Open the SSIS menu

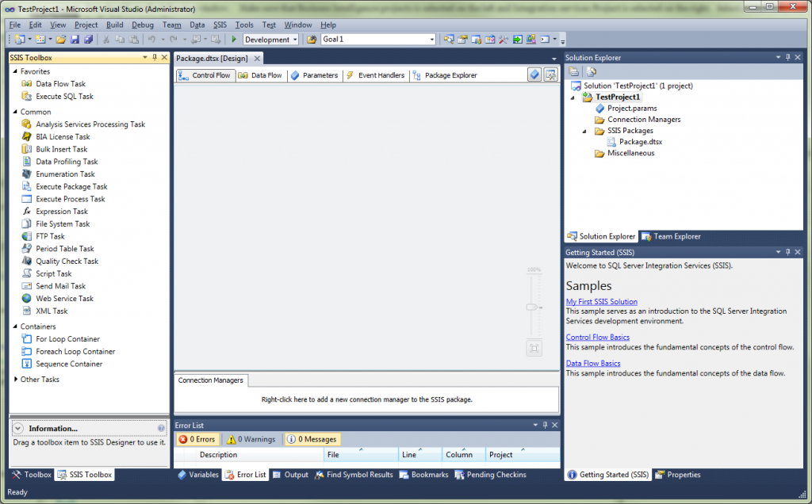click(x=220, y=25)
